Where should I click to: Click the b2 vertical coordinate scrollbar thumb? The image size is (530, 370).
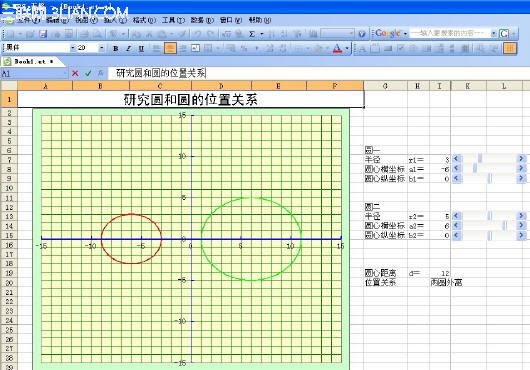pos(490,235)
